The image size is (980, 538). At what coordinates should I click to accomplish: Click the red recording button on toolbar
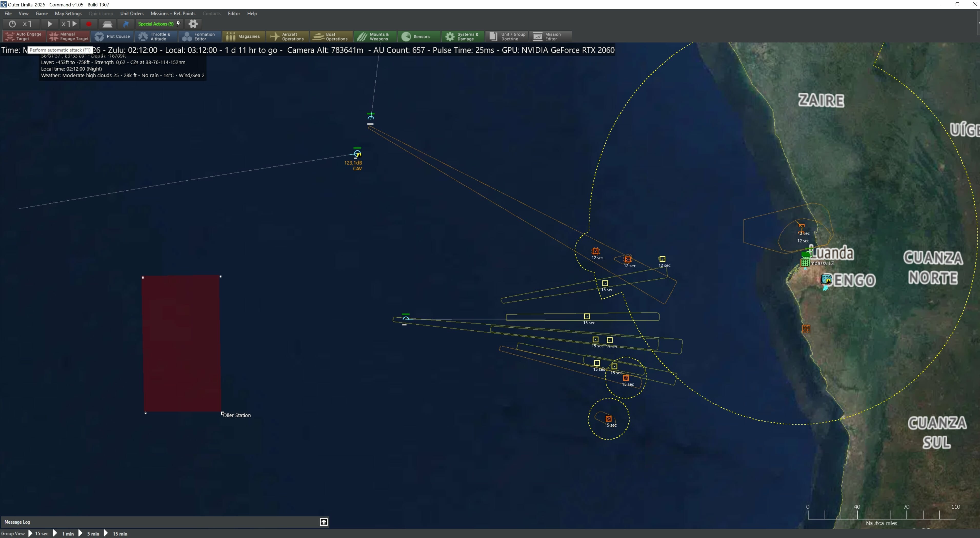tap(89, 24)
